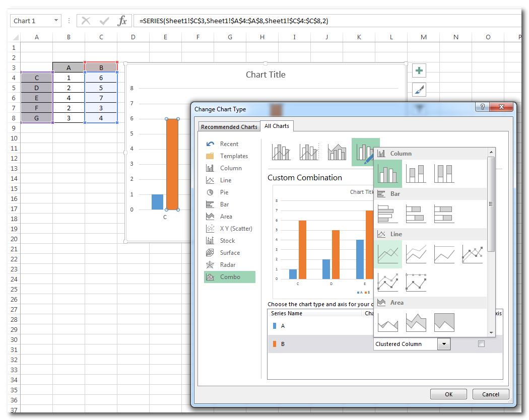Viewport: 529px width, 420px height.
Task: Select the Stacked Area chart type
Action: [416, 323]
